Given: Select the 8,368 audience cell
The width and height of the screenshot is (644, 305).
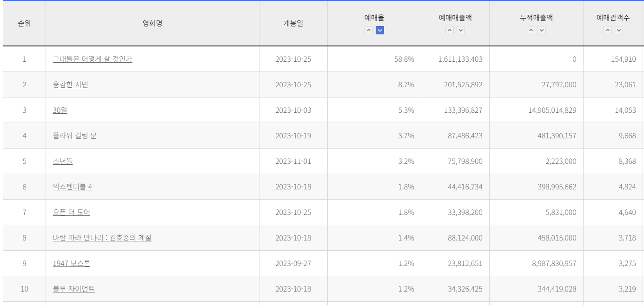Looking at the screenshot, I should coord(613,161).
